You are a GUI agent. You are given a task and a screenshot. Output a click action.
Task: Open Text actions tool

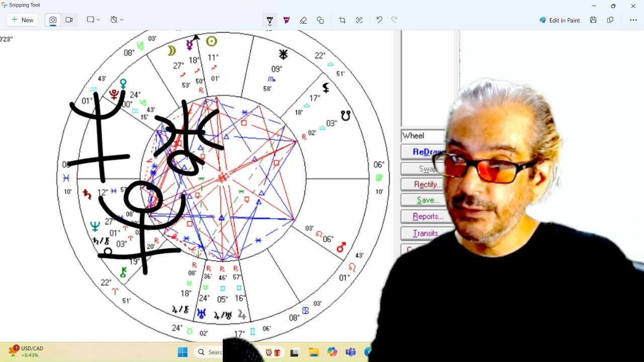359,20
